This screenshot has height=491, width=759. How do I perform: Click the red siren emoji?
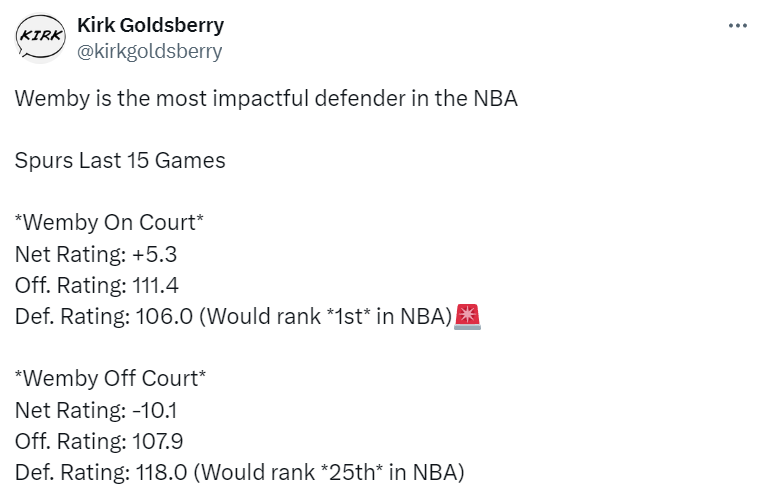click(468, 316)
